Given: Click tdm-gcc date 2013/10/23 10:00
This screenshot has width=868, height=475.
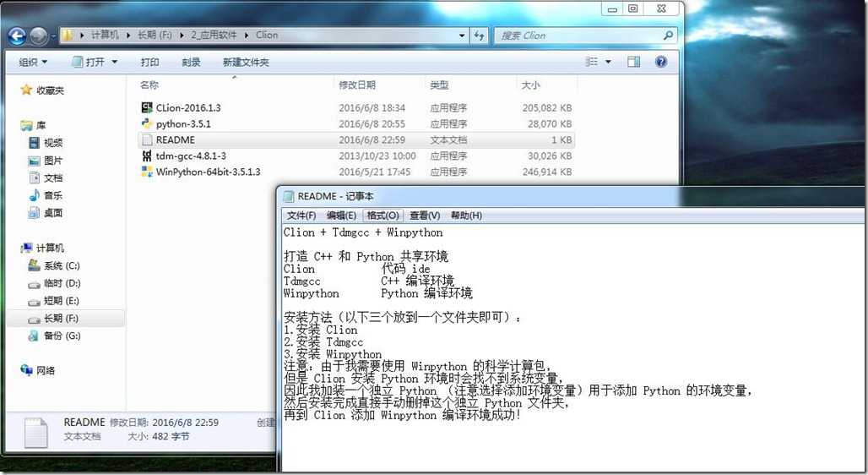Looking at the screenshot, I should tap(377, 156).
